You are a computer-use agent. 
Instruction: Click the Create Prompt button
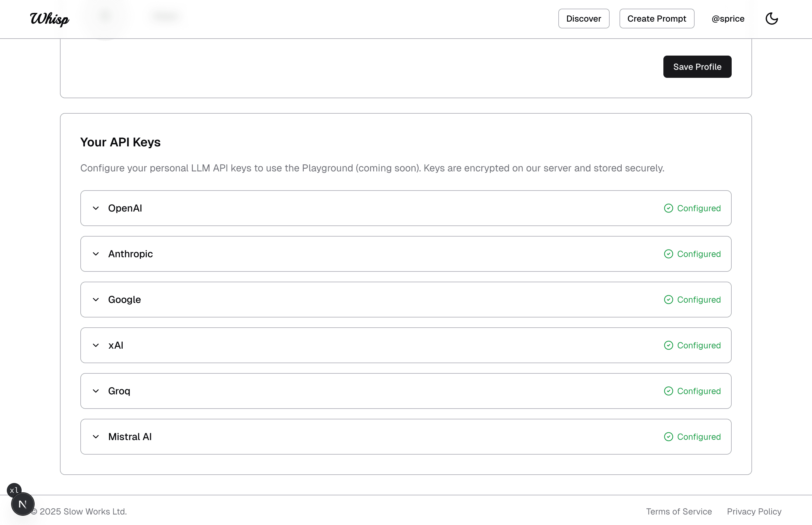pyautogui.click(x=657, y=19)
